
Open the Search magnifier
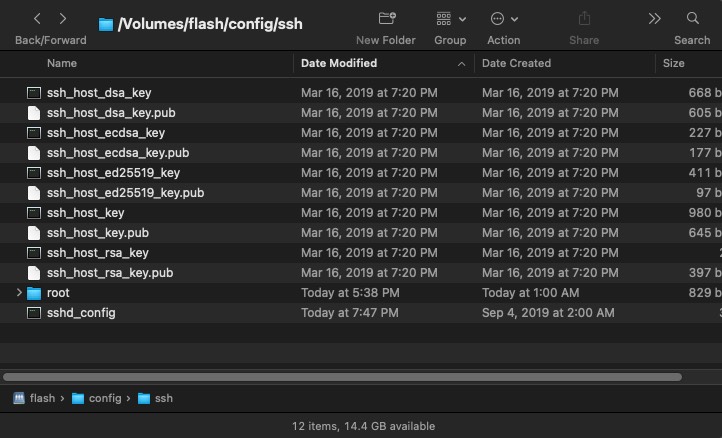pos(693,18)
